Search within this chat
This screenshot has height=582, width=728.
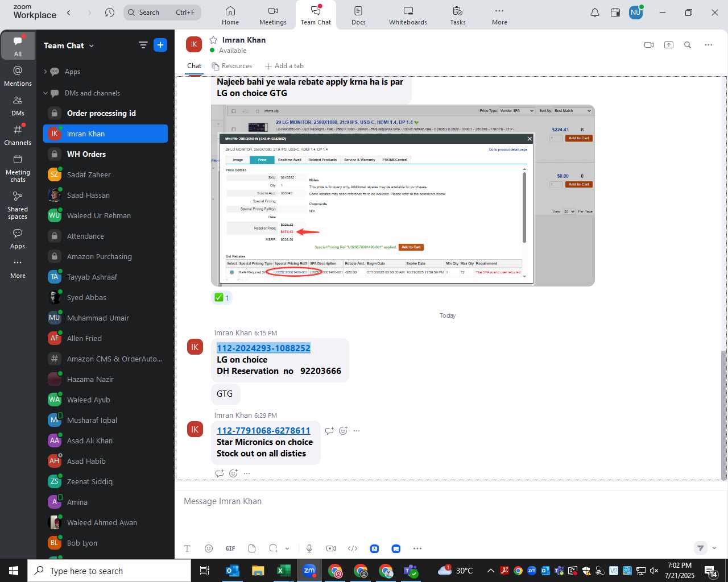point(688,45)
